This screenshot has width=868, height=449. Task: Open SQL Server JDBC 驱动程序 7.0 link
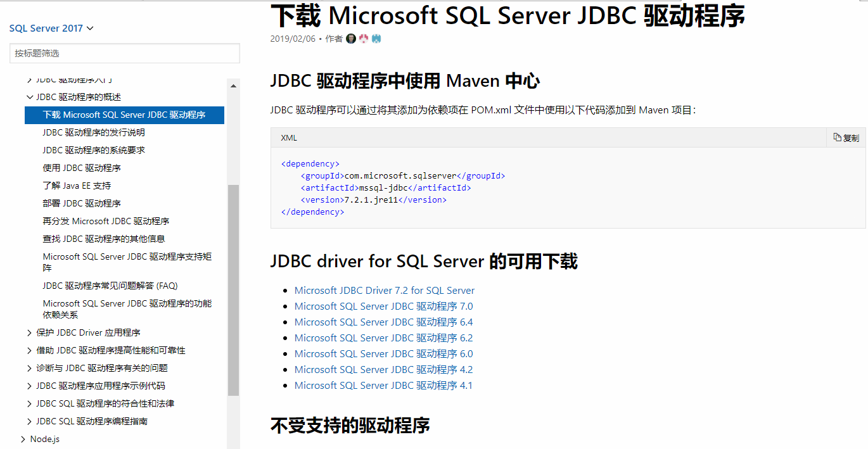point(383,306)
